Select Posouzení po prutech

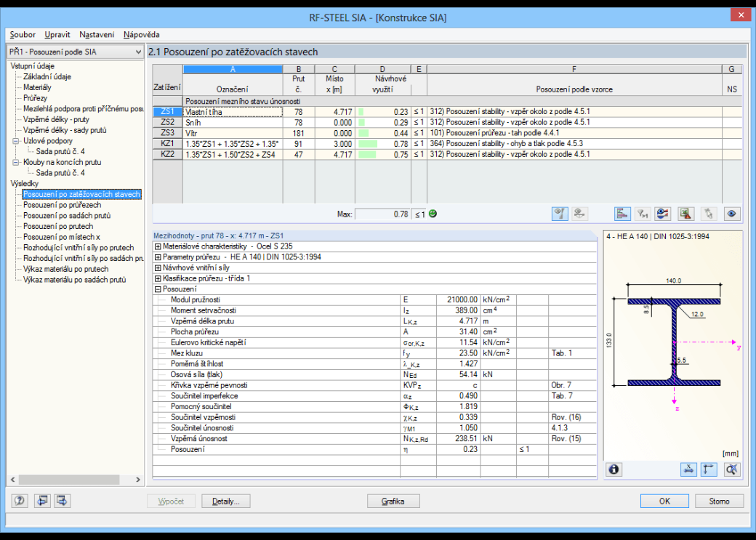pyautogui.click(x=58, y=226)
